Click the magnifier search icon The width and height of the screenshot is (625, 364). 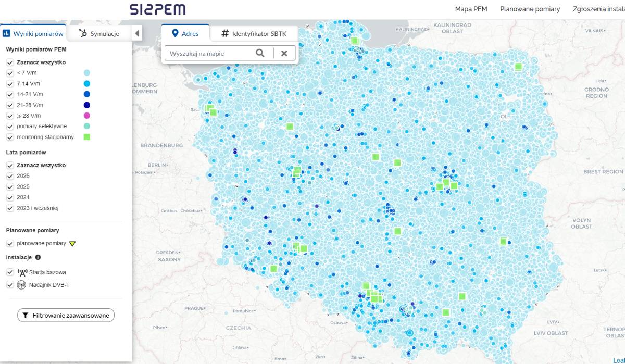pos(260,53)
